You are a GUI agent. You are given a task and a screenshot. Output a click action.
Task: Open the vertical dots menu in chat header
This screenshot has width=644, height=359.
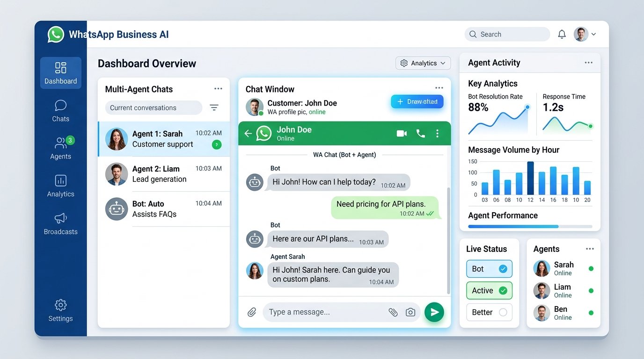437,134
